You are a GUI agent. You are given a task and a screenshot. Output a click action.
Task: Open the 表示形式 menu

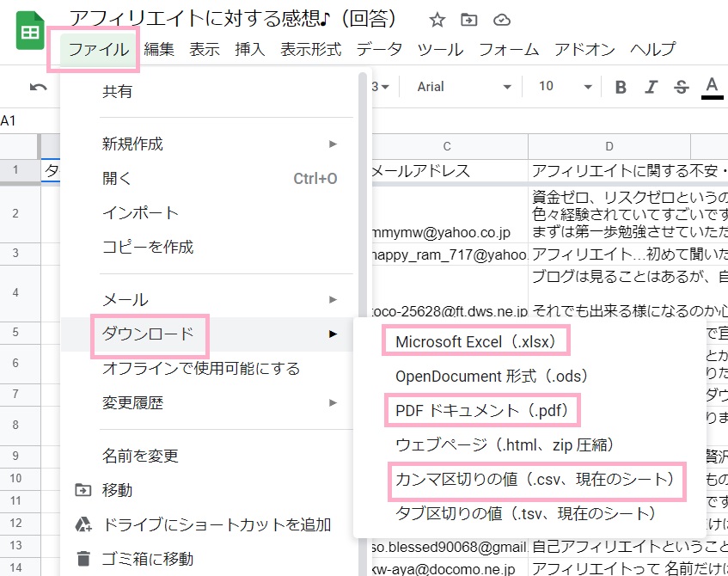[x=310, y=49]
